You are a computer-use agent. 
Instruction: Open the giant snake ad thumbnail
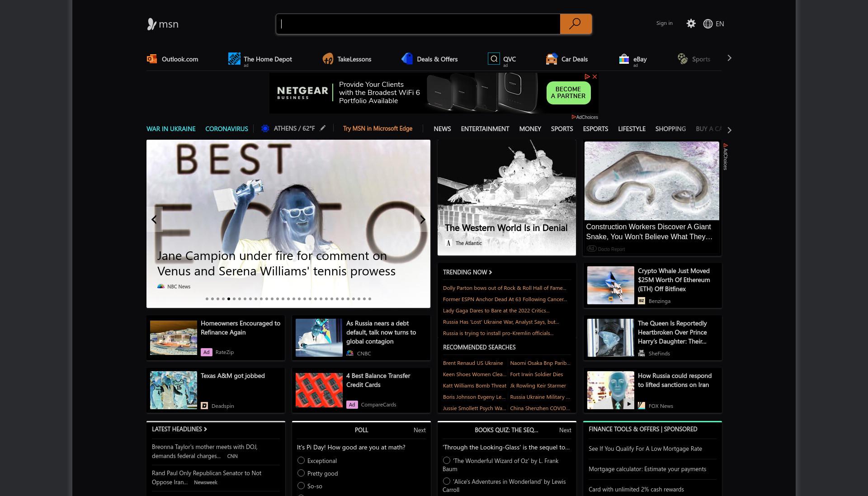pos(651,181)
